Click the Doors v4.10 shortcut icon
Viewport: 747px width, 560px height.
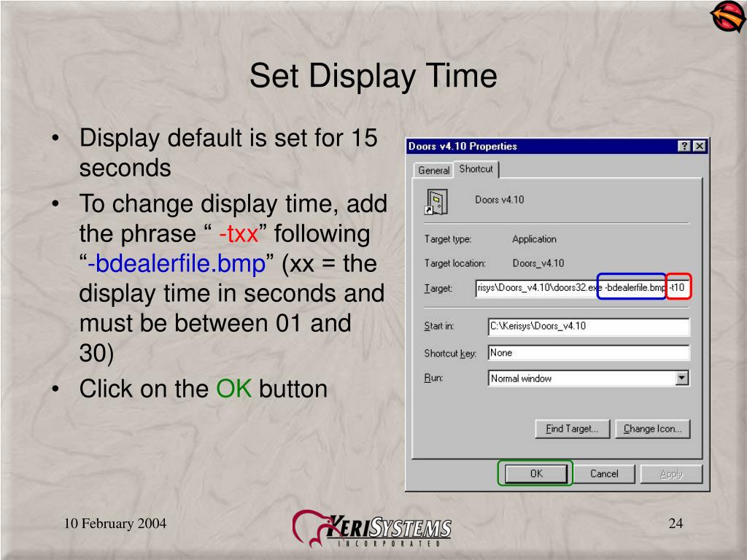(x=436, y=202)
